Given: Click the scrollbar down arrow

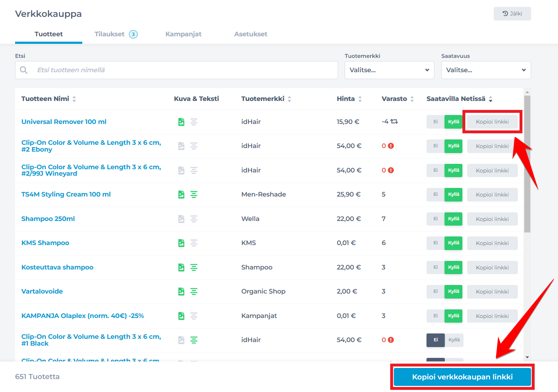Looking at the screenshot, I should pyautogui.click(x=527, y=357).
